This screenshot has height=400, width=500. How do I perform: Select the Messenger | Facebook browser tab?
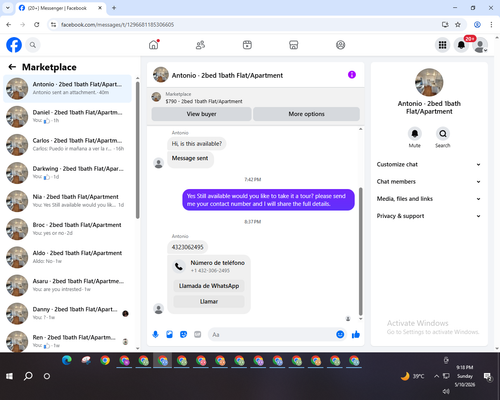61,8
